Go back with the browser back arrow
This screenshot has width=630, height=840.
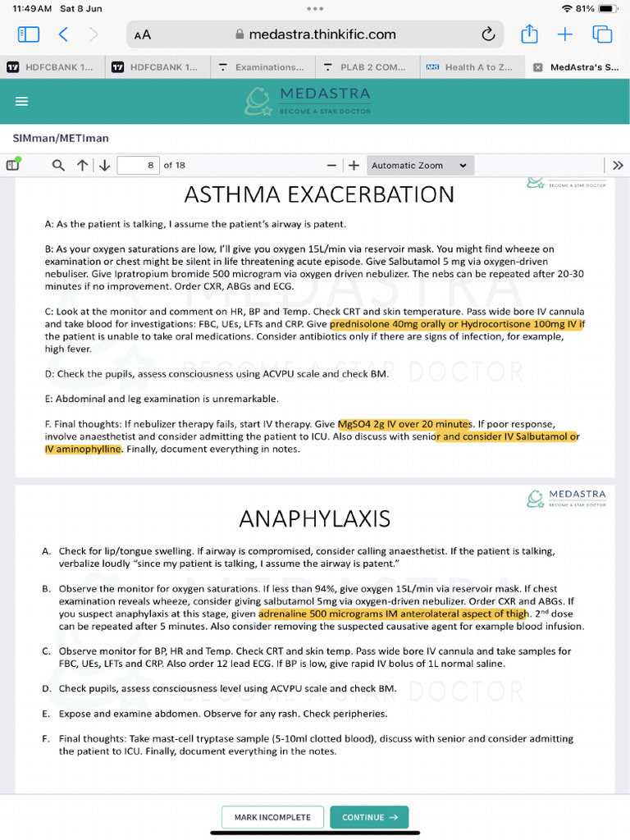coord(63,34)
